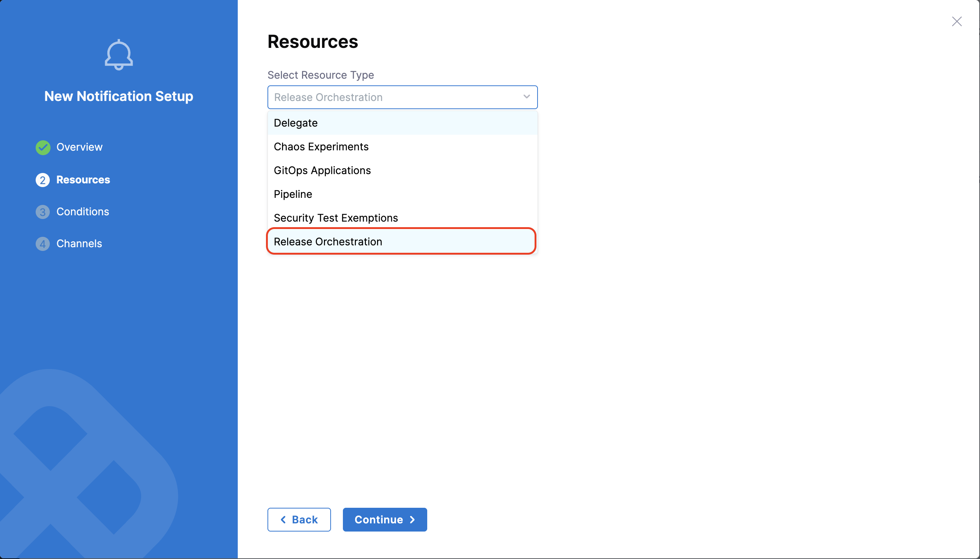Click the green Overview checkmark icon
This screenshot has width=980, height=559.
(x=43, y=147)
